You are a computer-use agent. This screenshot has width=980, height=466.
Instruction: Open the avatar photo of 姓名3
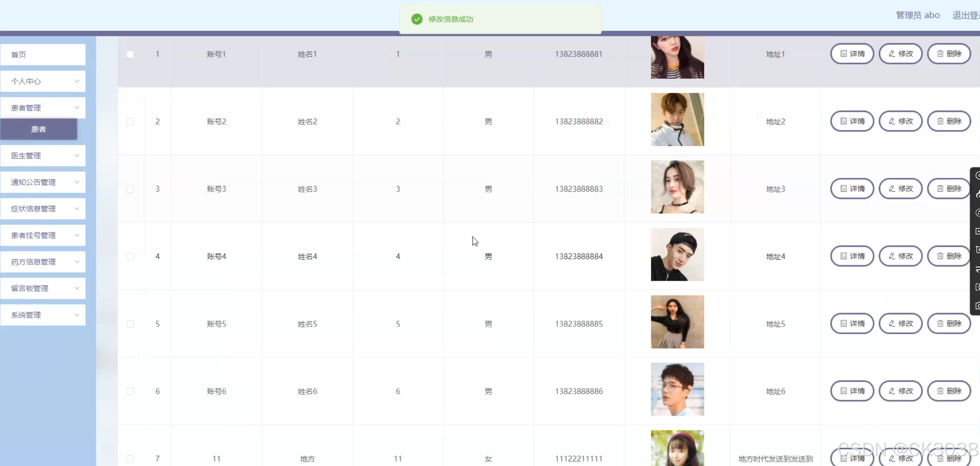677,187
